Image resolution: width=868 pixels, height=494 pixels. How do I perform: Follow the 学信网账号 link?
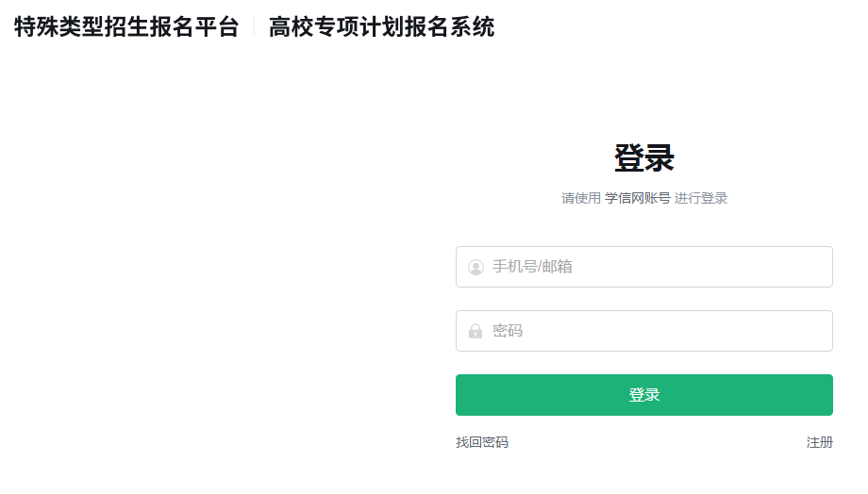[x=638, y=198]
